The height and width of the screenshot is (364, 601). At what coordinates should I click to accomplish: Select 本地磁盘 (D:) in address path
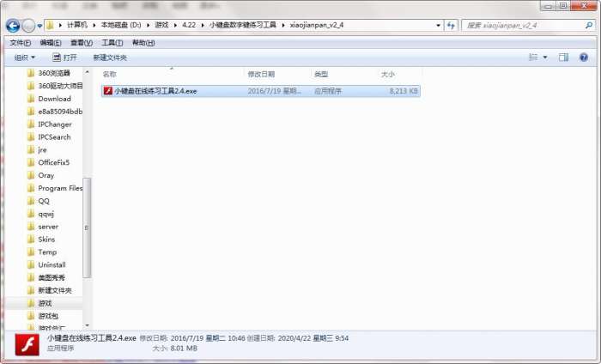[121, 25]
